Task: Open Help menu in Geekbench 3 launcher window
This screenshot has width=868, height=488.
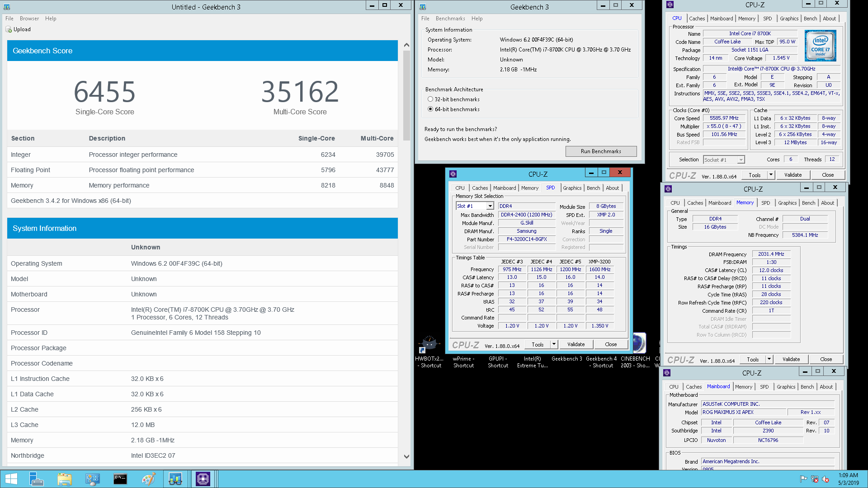Action: click(x=477, y=19)
